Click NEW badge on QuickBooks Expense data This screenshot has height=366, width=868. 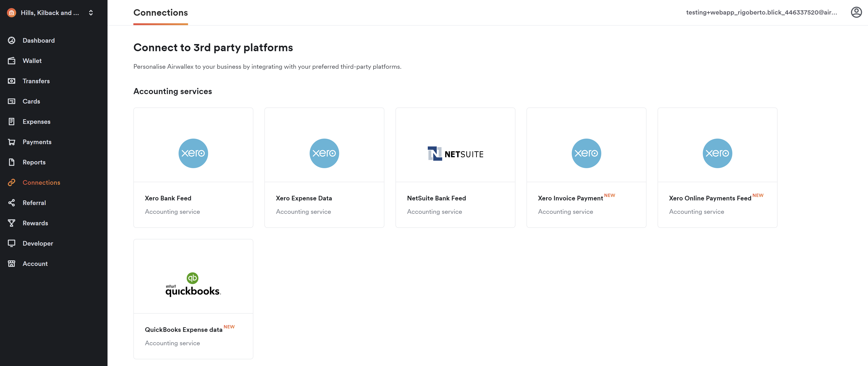click(x=229, y=327)
